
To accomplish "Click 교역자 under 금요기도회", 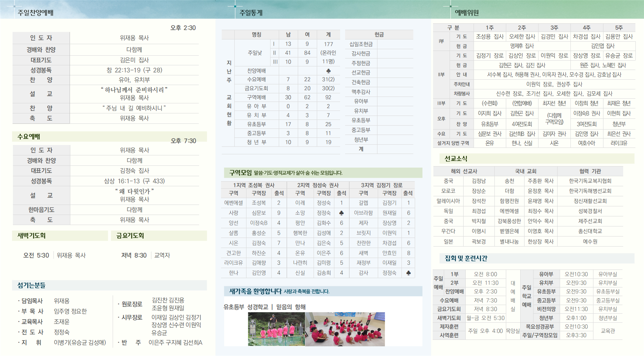I will click(162, 255).
